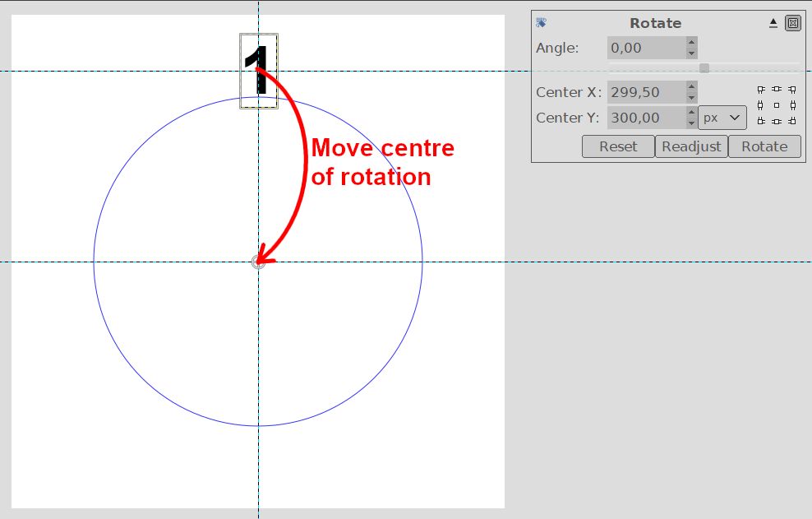812x519 pixels.
Task: Set the pivot to the middle-right preset
Action: coord(792,105)
